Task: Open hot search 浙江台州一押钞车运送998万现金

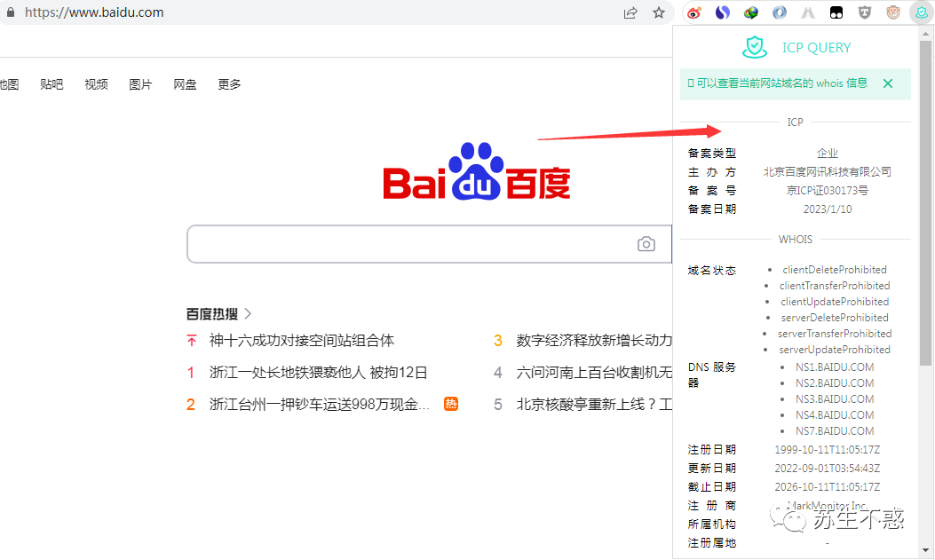Action: pyautogui.click(x=319, y=405)
